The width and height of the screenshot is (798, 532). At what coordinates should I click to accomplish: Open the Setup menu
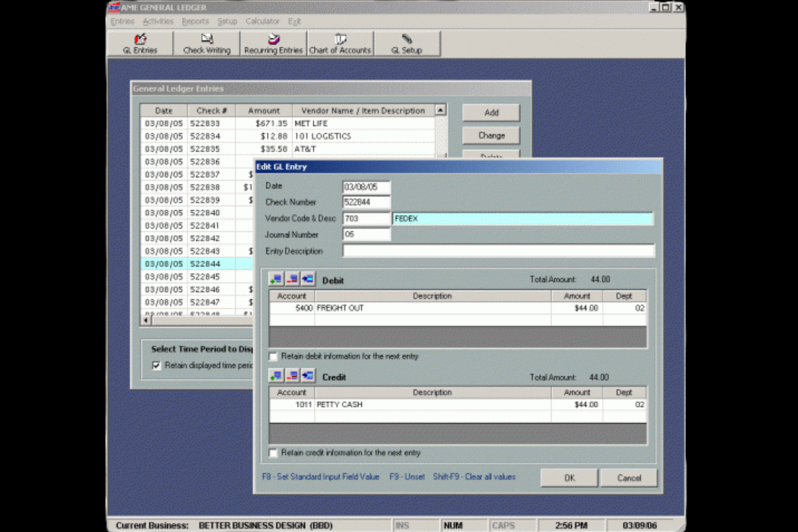[227, 22]
